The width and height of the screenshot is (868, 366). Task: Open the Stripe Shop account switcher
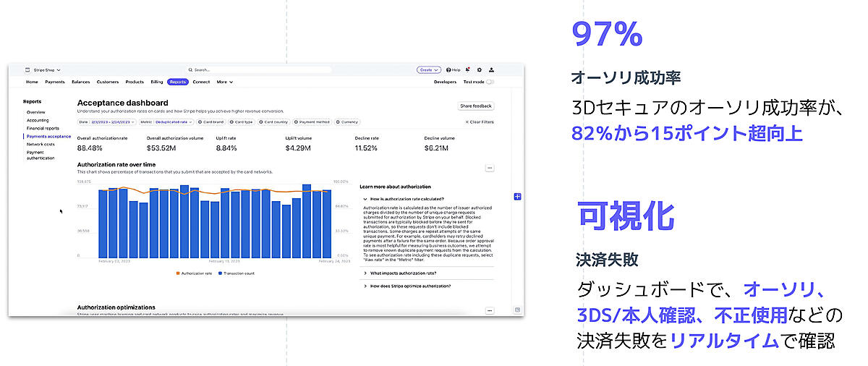(43, 70)
